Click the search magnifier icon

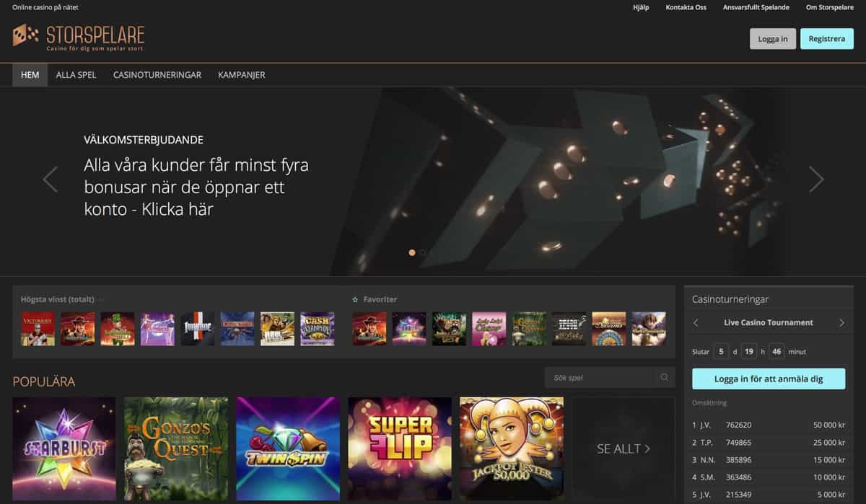pos(664,378)
